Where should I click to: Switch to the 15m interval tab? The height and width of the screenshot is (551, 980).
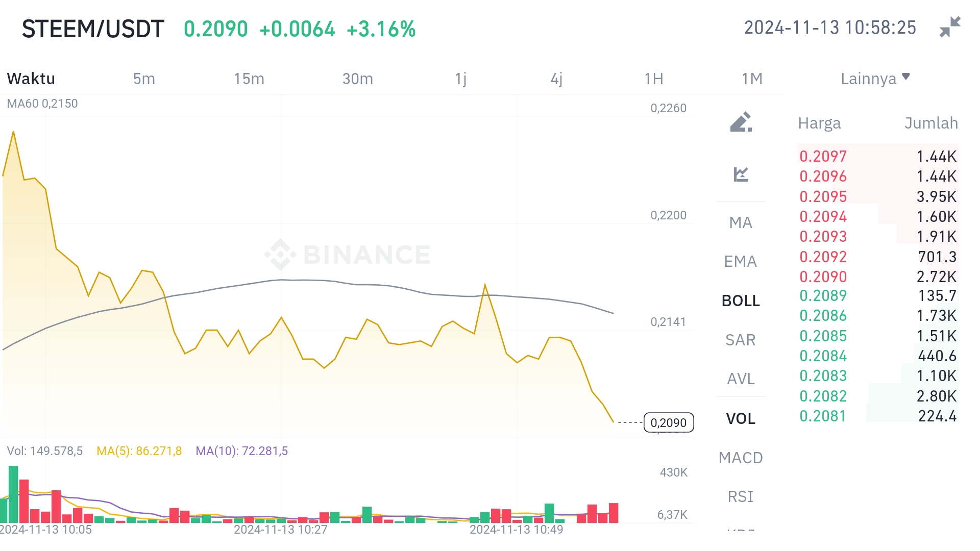pyautogui.click(x=249, y=79)
